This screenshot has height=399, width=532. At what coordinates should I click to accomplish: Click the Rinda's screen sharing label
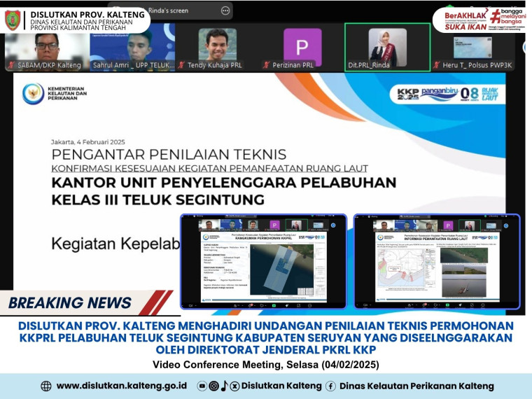tap(168, 11)
